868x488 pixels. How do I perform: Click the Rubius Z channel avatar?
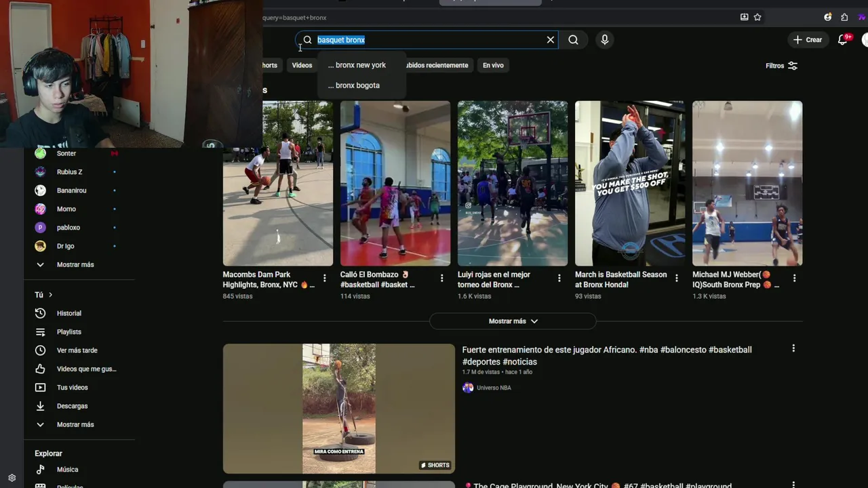(40, 172)
